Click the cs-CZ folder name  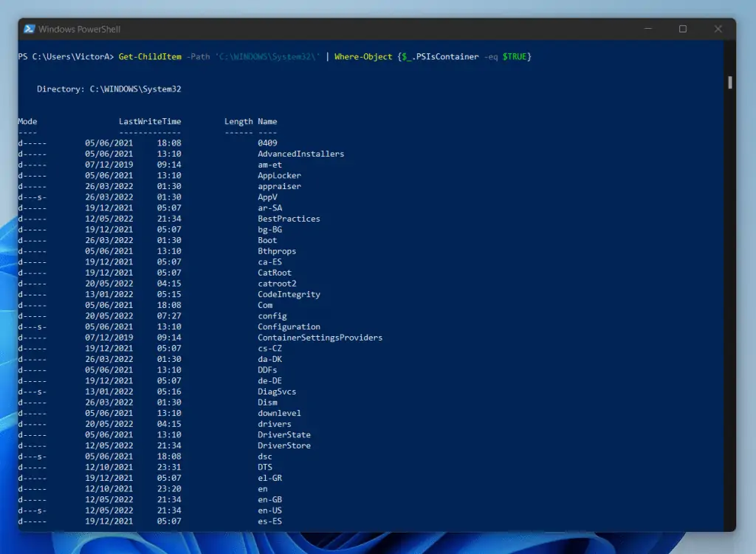269,349
